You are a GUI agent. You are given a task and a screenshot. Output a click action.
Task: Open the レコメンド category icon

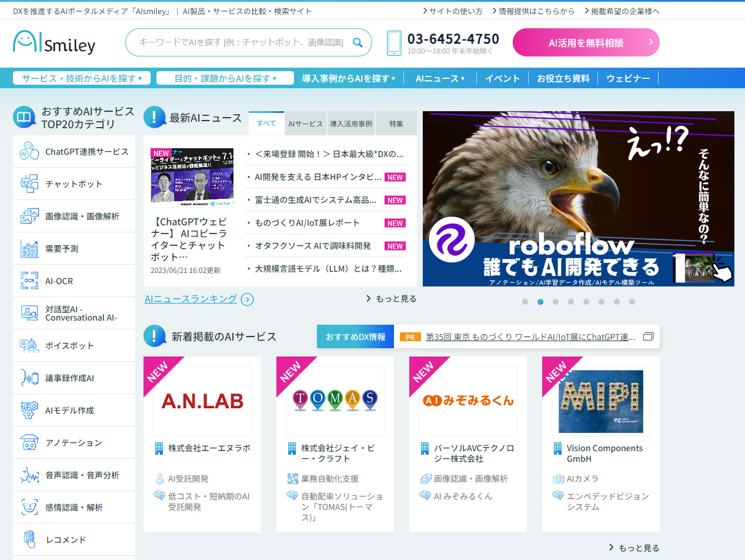pyautogui.click(x=29, y=539)
